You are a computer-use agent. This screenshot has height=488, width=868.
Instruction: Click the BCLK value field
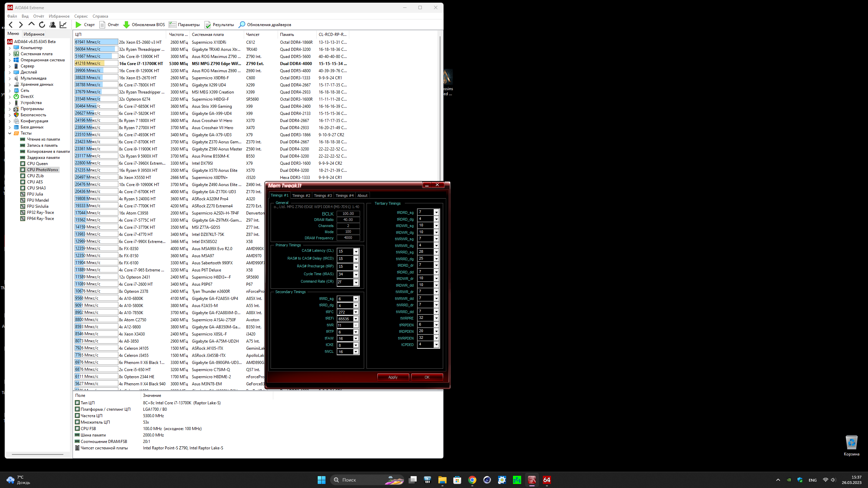coord(348,213)
